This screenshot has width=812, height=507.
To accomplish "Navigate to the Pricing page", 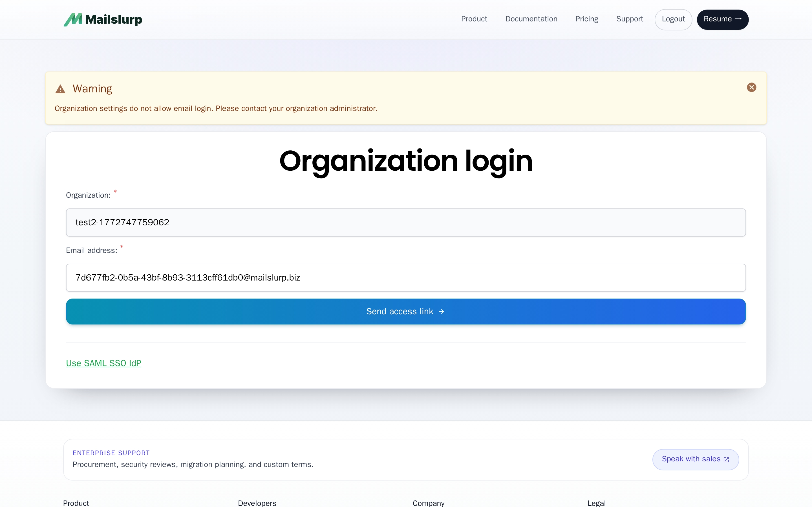I will (x=586, y=19).
